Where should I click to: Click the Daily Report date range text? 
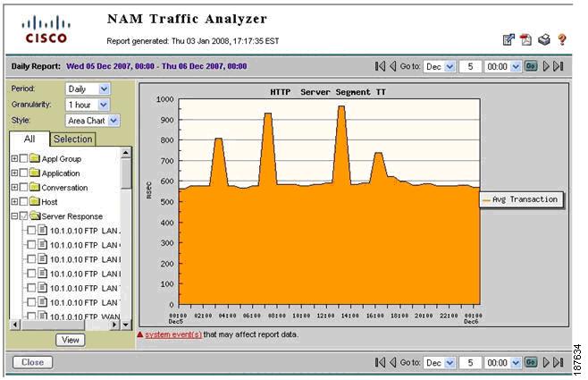click(x=156, y=66)
